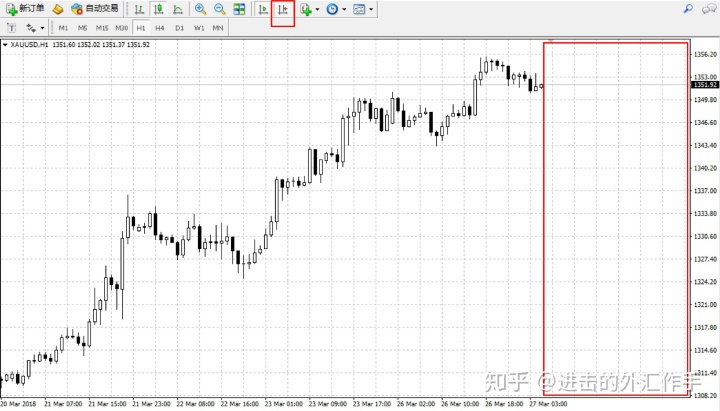Click the Templates icon

pos(359,9)
